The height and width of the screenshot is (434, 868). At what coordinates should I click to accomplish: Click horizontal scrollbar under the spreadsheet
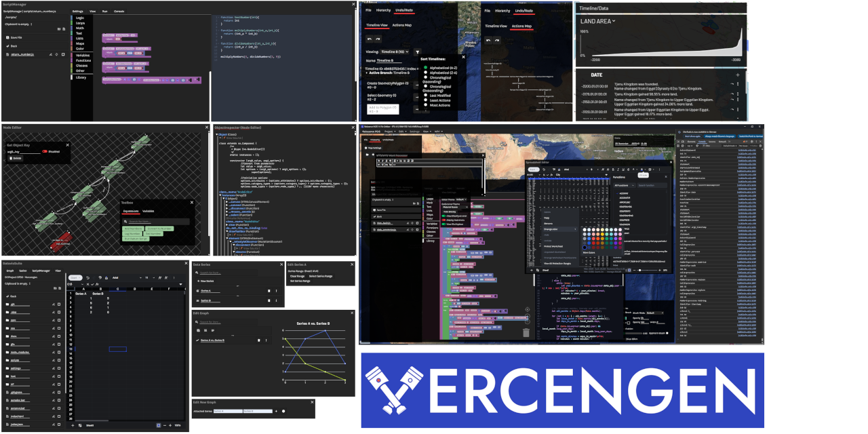click(92, 420)
